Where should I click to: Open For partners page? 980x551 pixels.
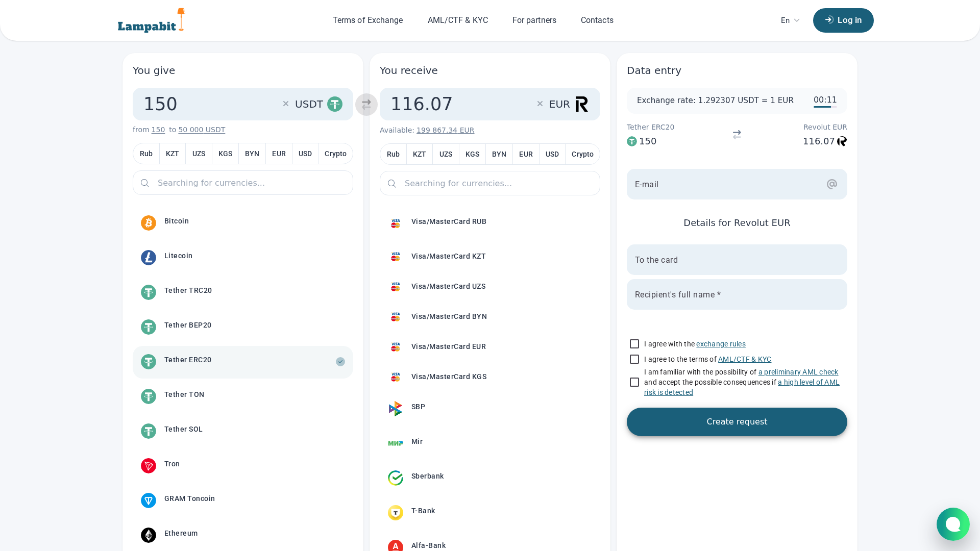(x=534, y=20)
